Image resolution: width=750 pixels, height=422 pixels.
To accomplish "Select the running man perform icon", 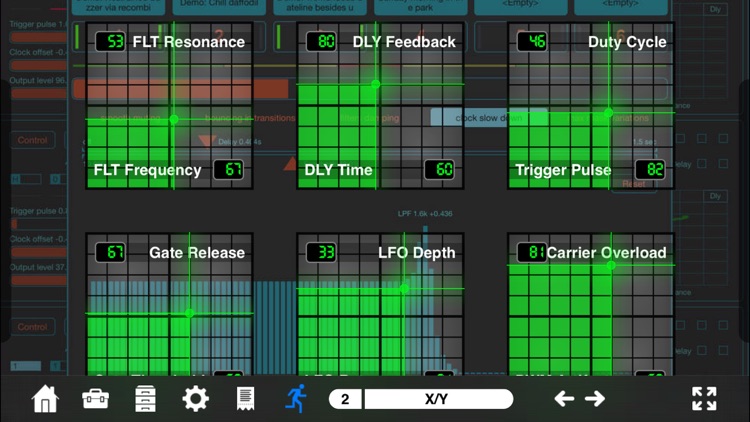I will click(296, 399).
